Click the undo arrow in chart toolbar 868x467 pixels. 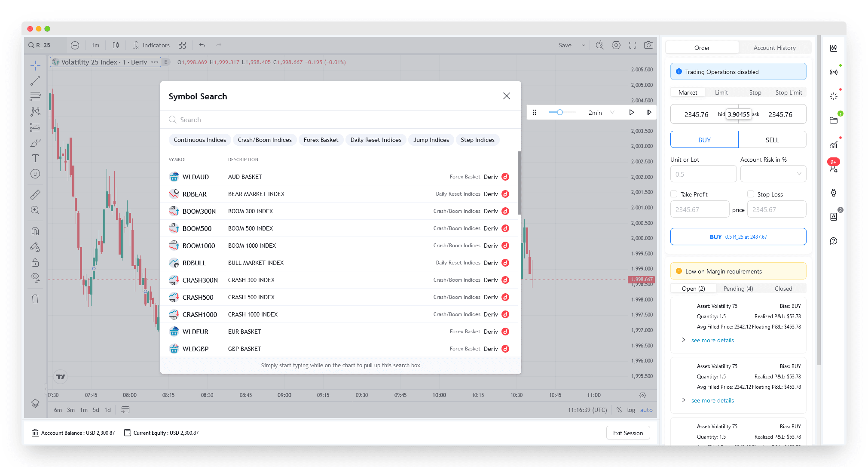point(202,45)
